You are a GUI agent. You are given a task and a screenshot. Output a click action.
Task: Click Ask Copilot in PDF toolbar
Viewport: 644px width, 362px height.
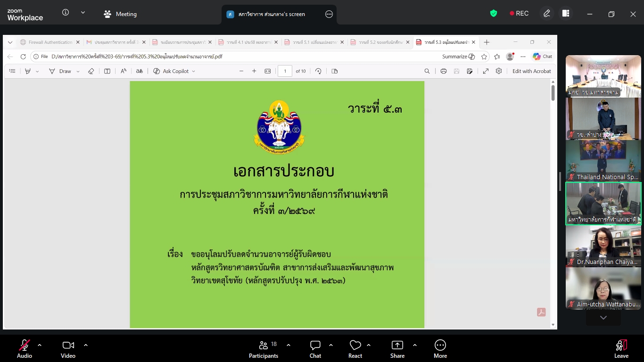(174, 71)
